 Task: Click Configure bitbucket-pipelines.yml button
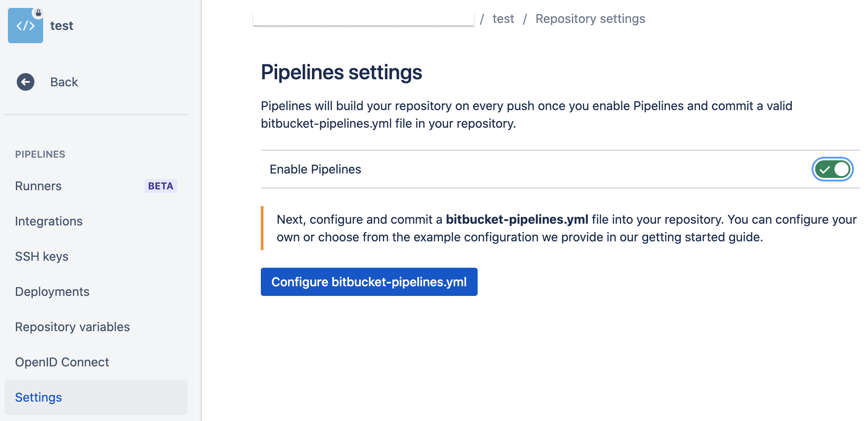pos(369,282)
